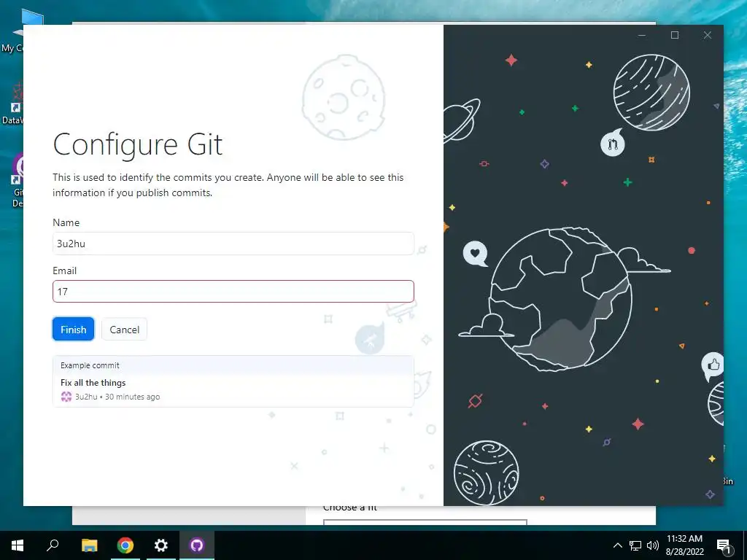Open the taskbar search magnifier

pyautogui.click(x=53, y=545)
